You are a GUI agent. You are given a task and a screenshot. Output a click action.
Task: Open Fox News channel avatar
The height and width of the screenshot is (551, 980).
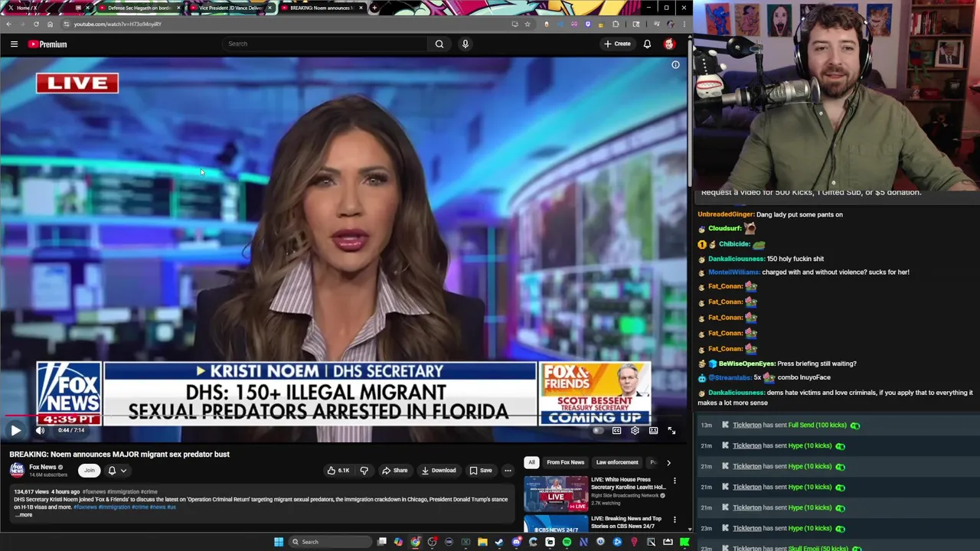coord(17,471)
